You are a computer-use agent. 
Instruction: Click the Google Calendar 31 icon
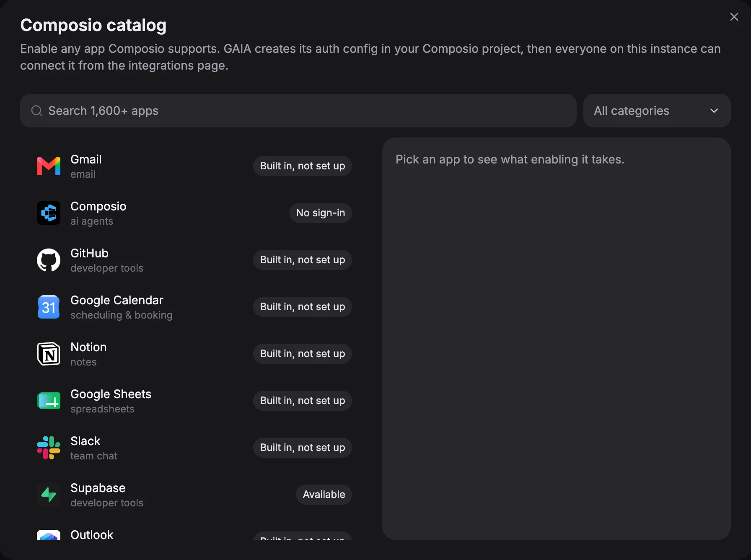(x=49, y=307)
